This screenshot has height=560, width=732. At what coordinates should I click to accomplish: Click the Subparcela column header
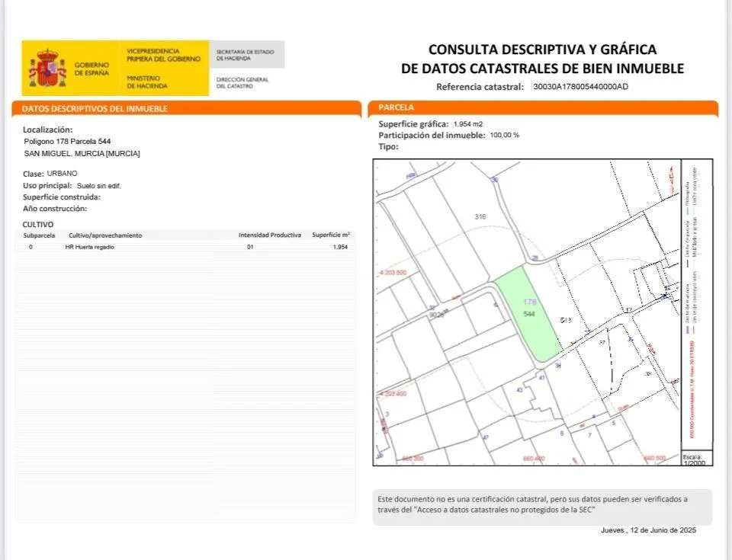tap(39, 235)
